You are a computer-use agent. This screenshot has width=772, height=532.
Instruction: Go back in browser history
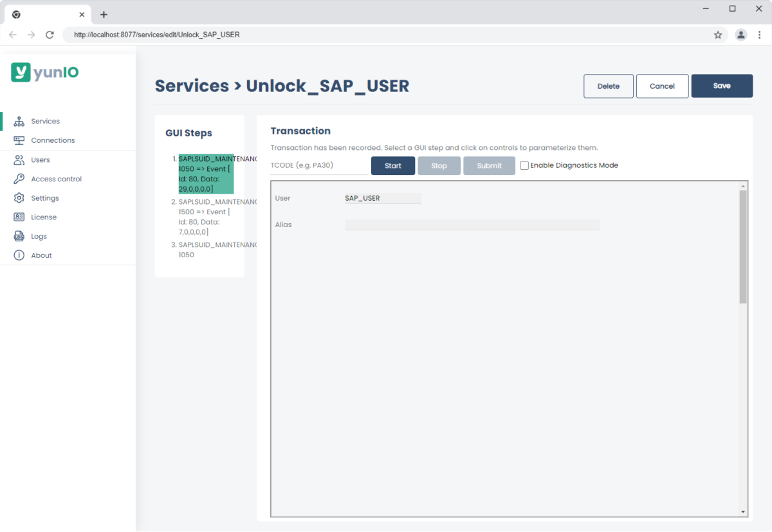(x=13, y=35)
